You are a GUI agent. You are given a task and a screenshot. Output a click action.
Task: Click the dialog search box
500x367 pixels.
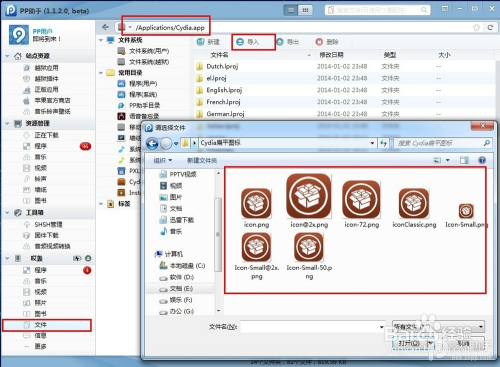tap(442, 143)
